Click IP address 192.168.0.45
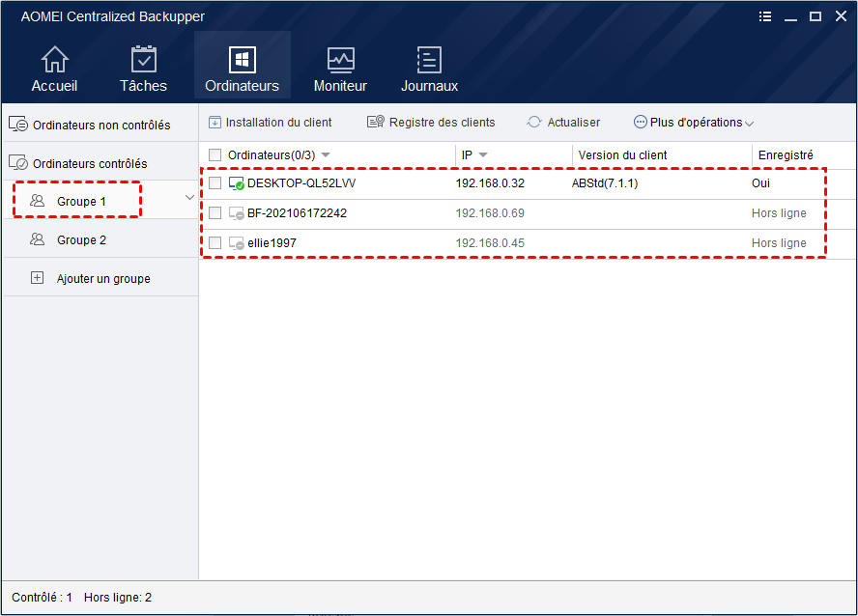The width and height of the screenshot is (858, 616). pyautogui.click(x=490, y=243)
